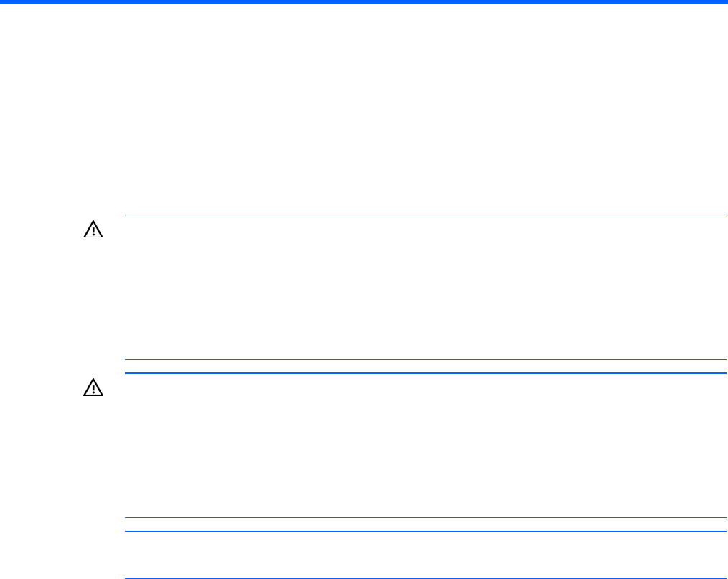The height and width of the screenshot is (579, 728).
Task: Click the thick top border of second warning box
Action: [425, 373]
